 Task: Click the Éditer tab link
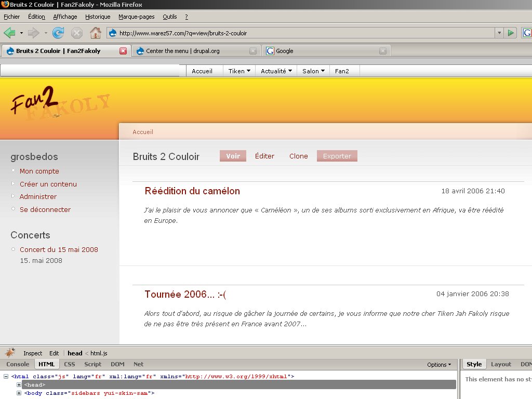[264, 156]
